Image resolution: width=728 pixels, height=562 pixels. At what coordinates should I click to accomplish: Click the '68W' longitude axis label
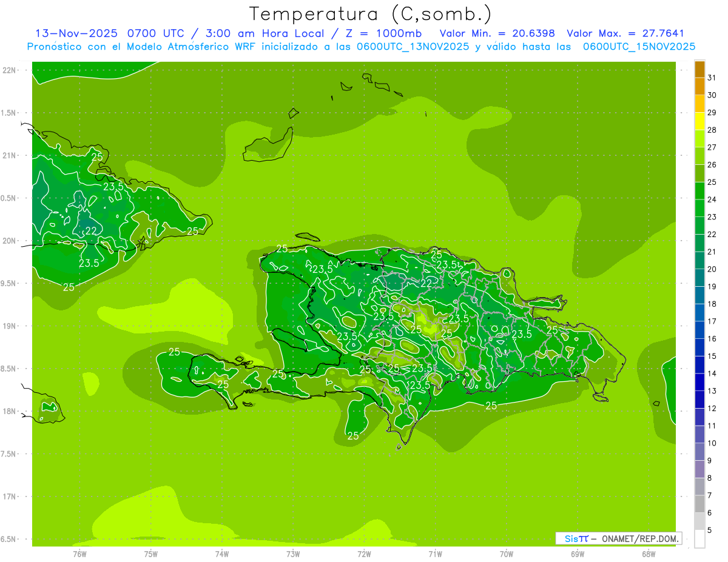click(x=649, y=554)
